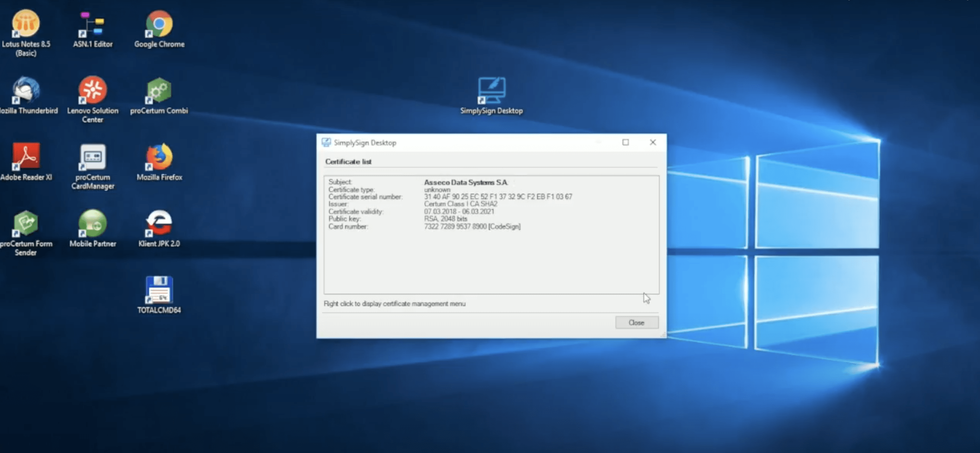The height and width of the screenshot is (453, 980).
Task: Open proCertum CardManager shortcut
Action: click(x=92, y=166)
